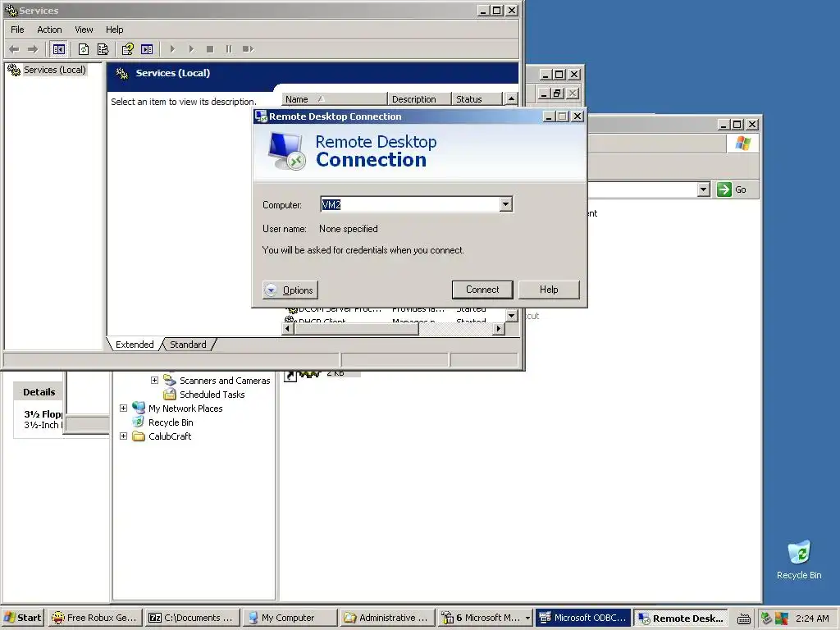Click Remote Desktop Connection title bar icon

coord(261,116)
